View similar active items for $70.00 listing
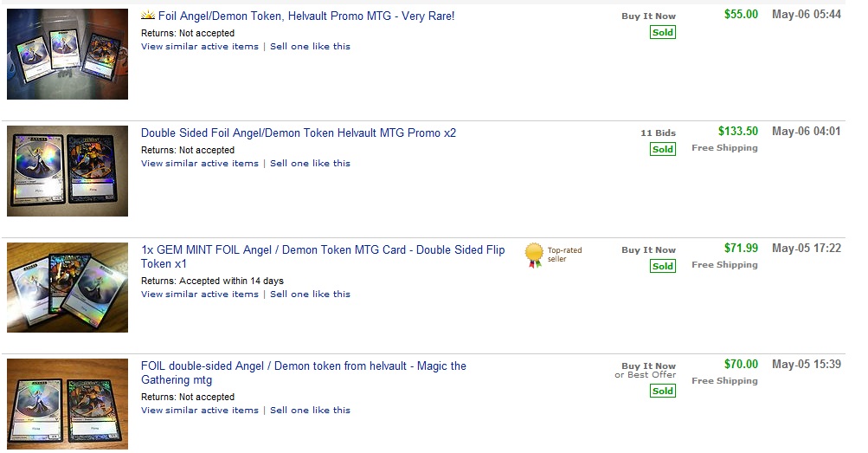The image size is (868, 453). click(x=200, y=411)
